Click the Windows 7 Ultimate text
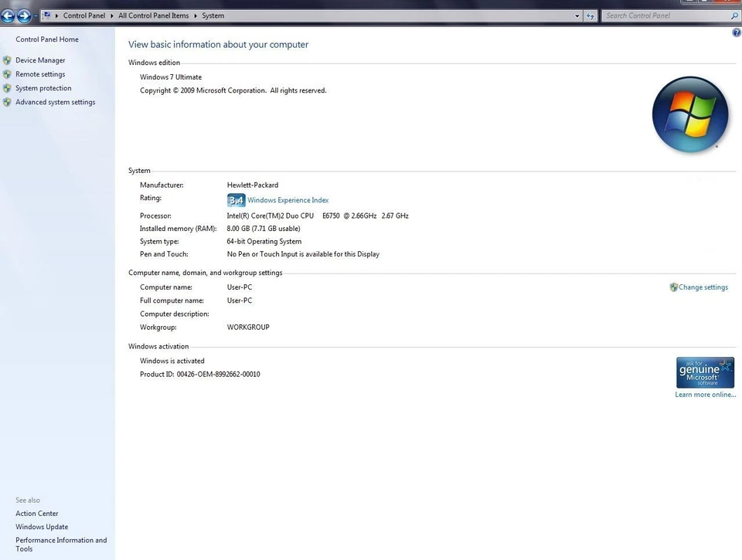Image resolution: width=742 pixels, height=560 pixels. pyautogui.click(x=171, y=77)
